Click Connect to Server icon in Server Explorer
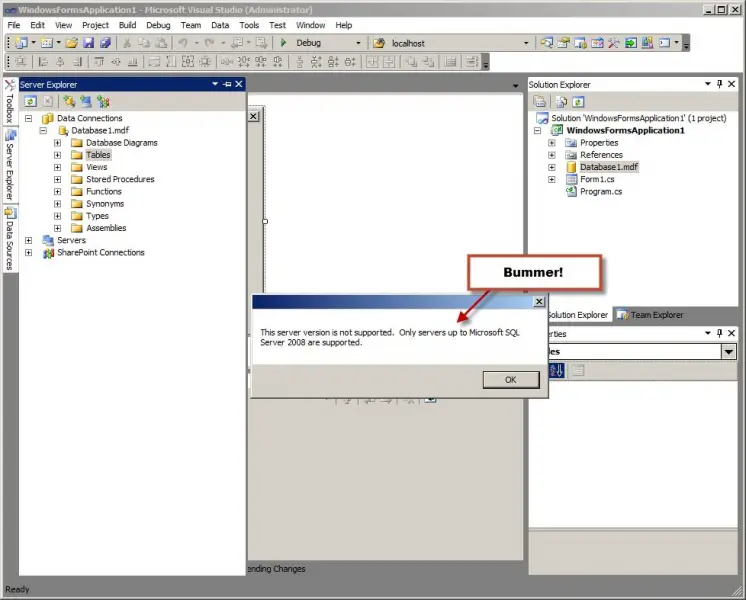 86,101
